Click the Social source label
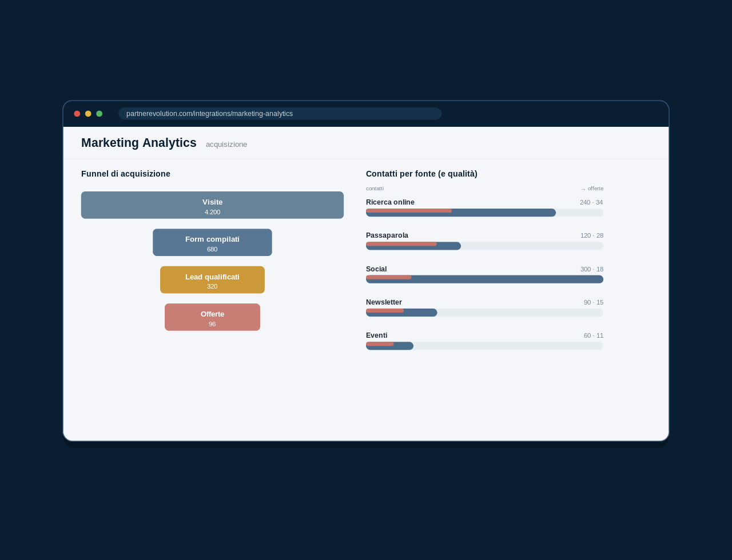 point(376,269)
